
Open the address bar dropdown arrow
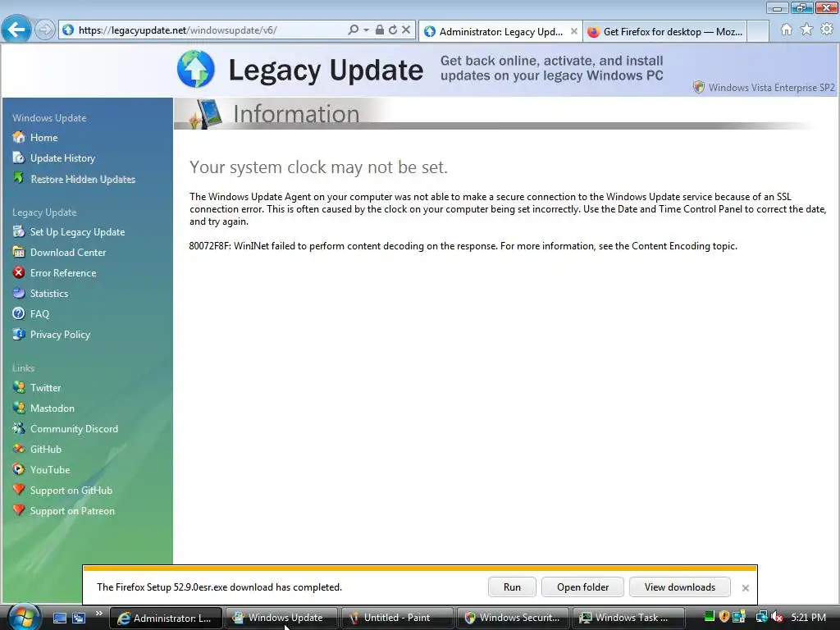click(x=367, y=30)
